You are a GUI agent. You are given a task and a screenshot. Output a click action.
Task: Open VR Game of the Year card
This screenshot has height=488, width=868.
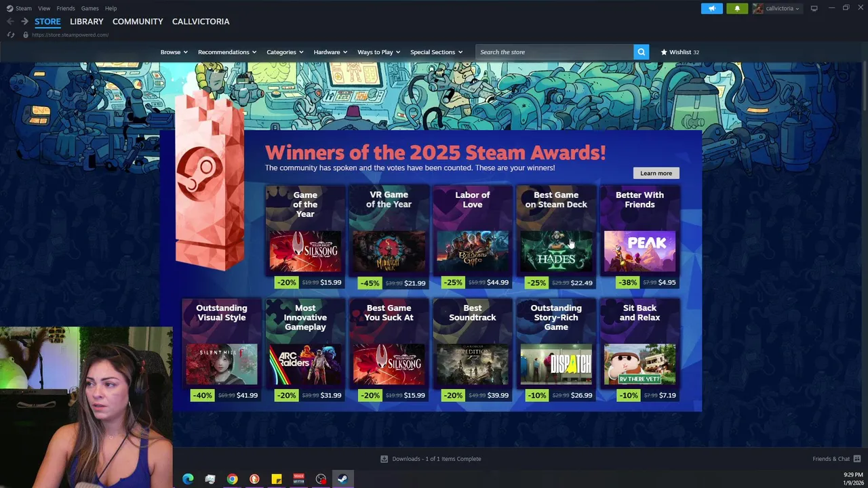pos(389,238)
